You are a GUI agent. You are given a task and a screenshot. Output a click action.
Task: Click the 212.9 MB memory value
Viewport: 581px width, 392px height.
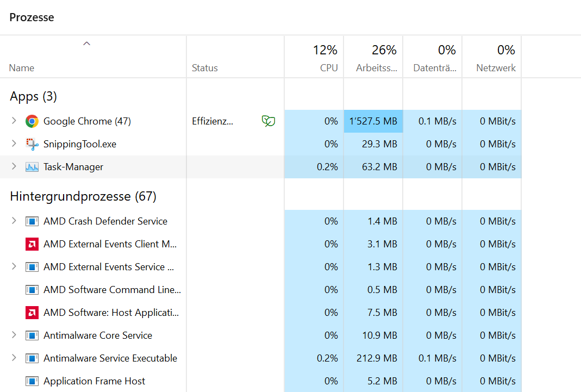[377, 358]
